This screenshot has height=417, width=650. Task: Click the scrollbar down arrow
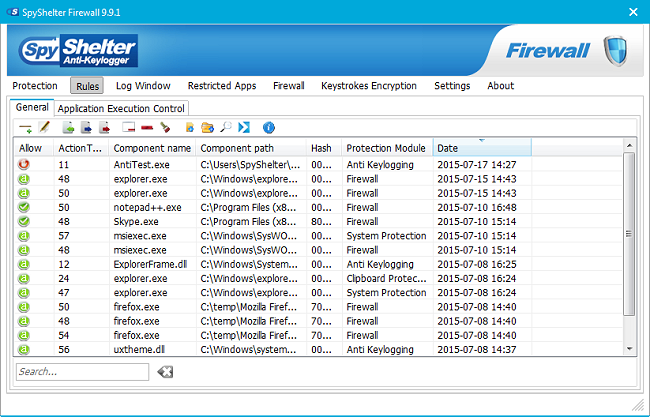(x=629, y=349)
